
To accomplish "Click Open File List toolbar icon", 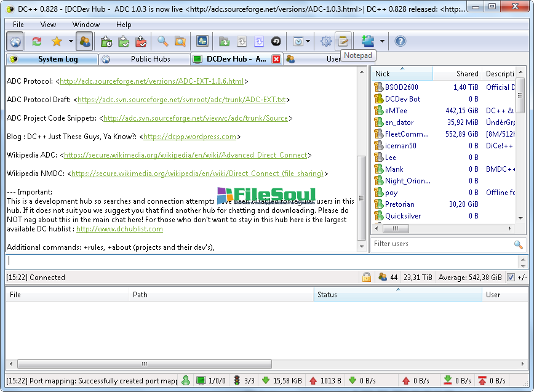I will 224,42.
